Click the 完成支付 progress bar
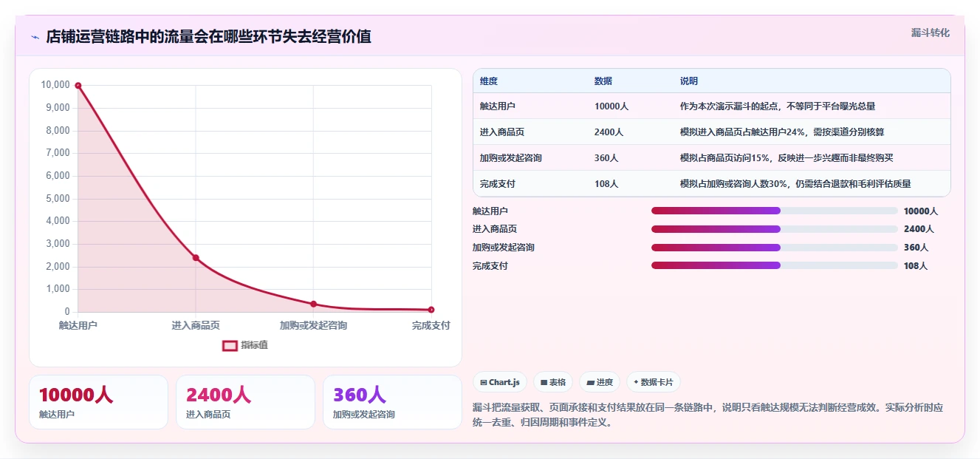Screen dimensions: 980x459 775,265
